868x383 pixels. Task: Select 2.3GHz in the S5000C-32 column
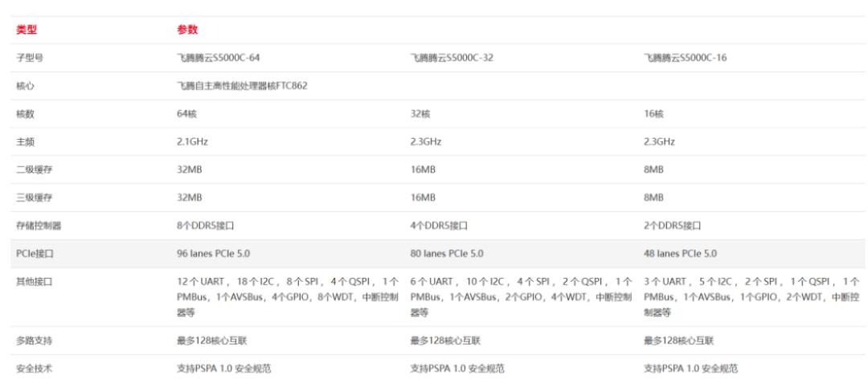coord(426,142)
